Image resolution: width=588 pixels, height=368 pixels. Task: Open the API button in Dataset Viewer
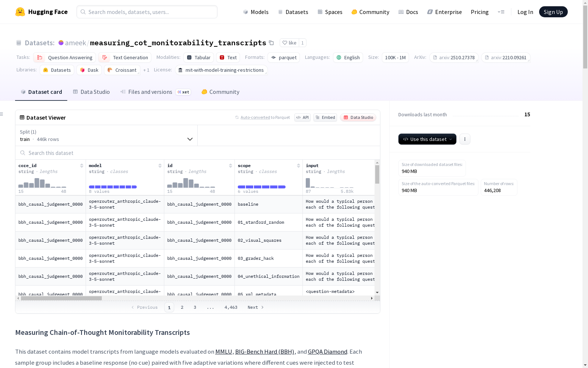302,117
